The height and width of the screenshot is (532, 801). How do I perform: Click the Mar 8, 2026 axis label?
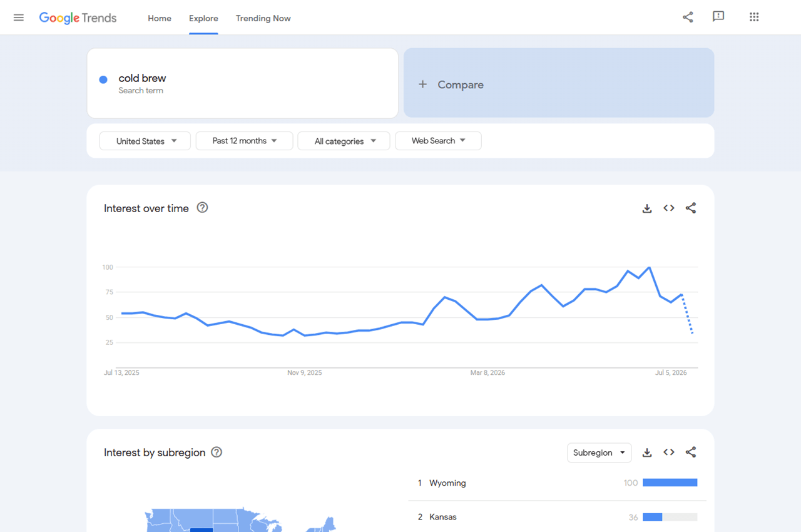[x=488, y=372]
